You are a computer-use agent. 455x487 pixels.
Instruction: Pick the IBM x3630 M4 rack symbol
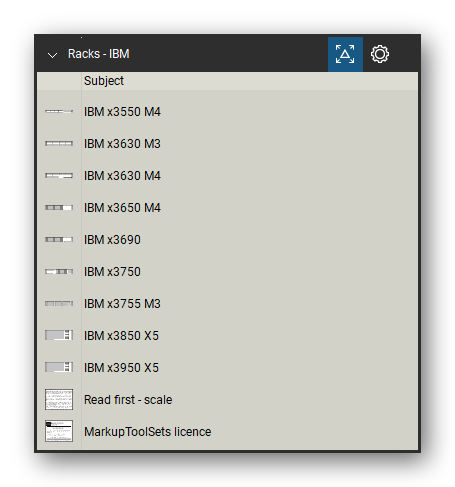[59, 175]
